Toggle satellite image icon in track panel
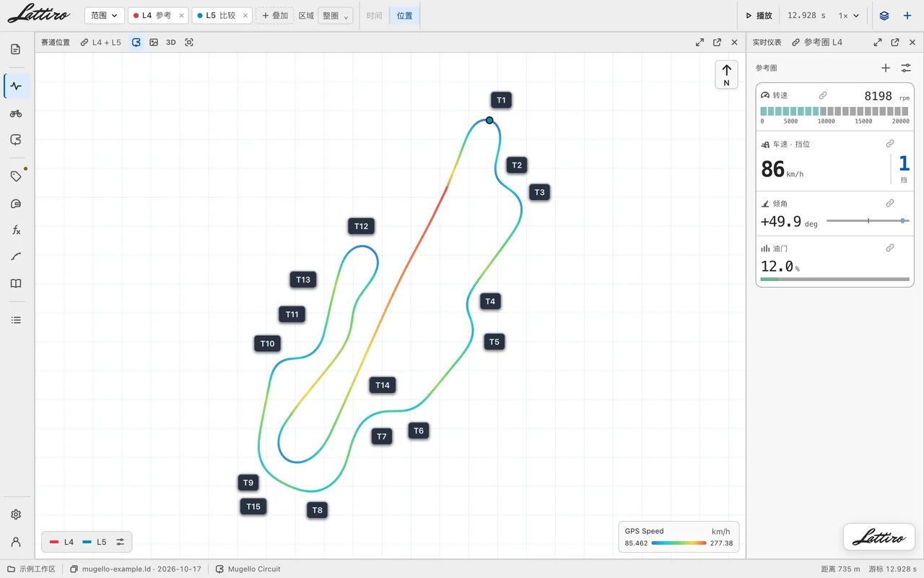924x578 pixels. pos(154,43)
